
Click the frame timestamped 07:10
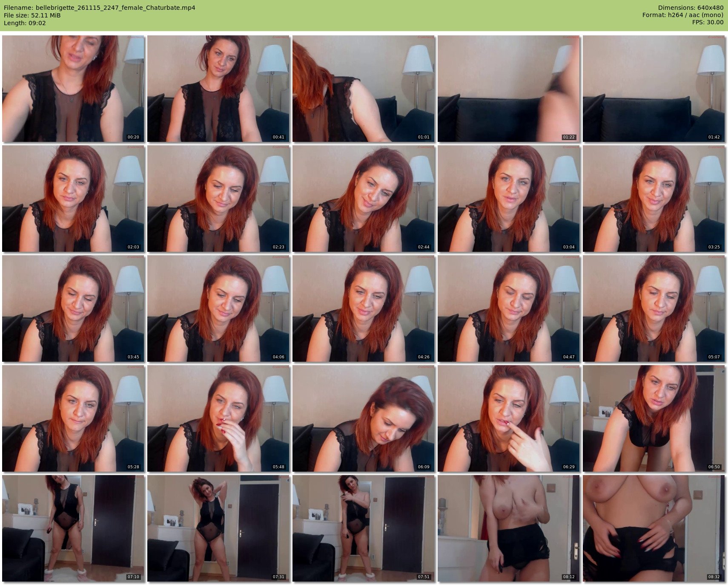(x=73, y=528)
